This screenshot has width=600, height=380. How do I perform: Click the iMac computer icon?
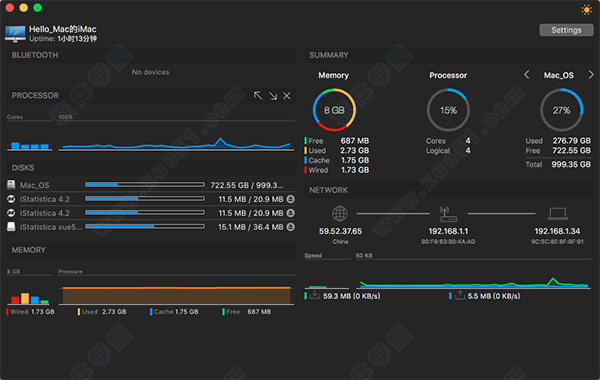[15, 34]
